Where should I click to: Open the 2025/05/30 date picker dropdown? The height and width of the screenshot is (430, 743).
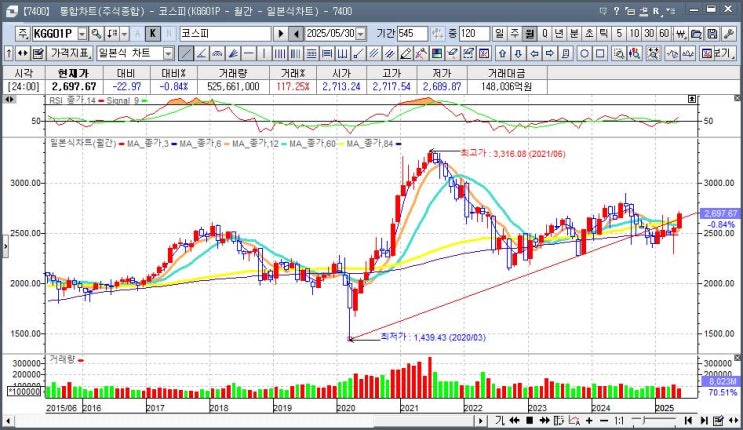click(x=361, y=34)
